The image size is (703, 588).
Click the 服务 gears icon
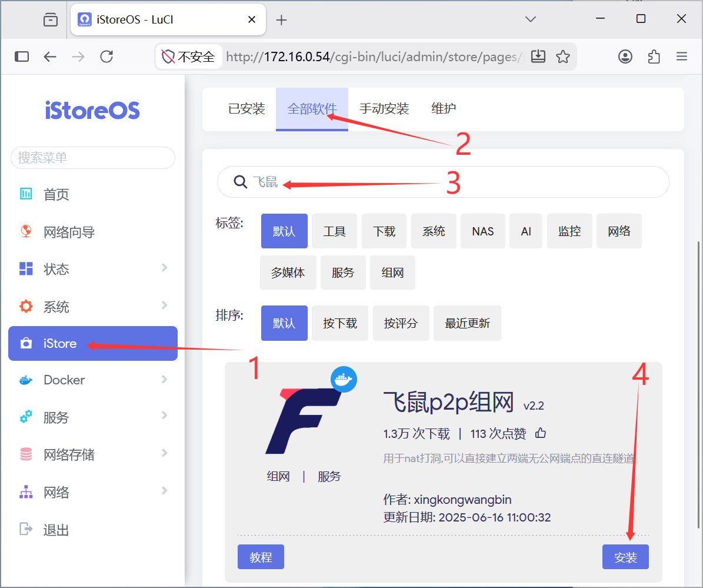tap(26, 417)
